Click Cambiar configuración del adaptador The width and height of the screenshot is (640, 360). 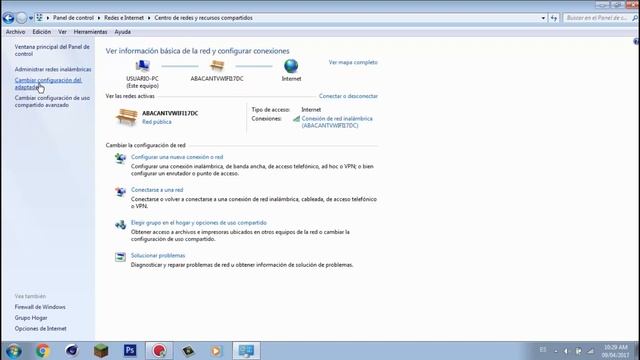pos(48,84)
